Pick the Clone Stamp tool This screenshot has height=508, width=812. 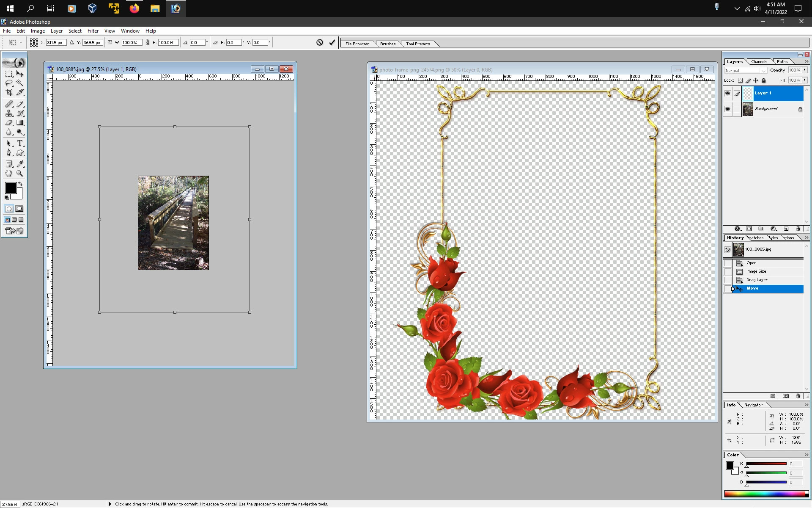(x=9, y=113)
